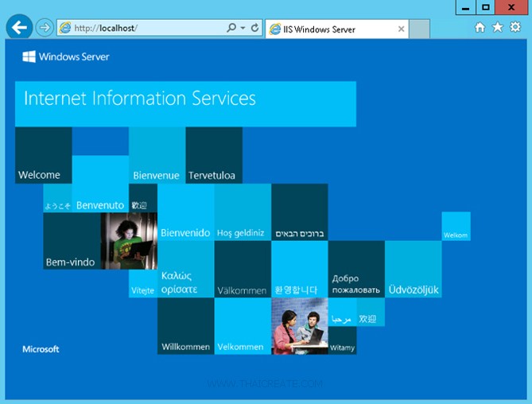The width and height of the screenshot is (532, 404).
Task: Open the Home page icon
Action: [x=480, y=27]
